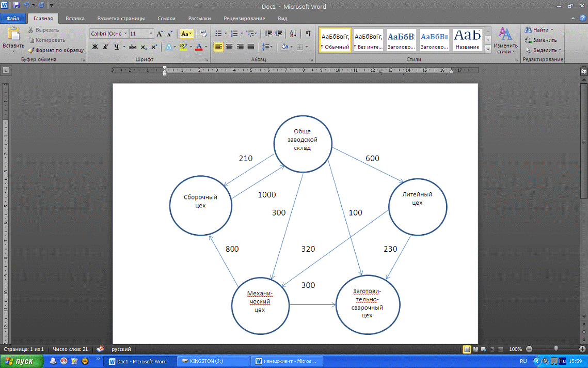
Task: Switch to the Вставка ribbon tab
Action: (75, 19)
